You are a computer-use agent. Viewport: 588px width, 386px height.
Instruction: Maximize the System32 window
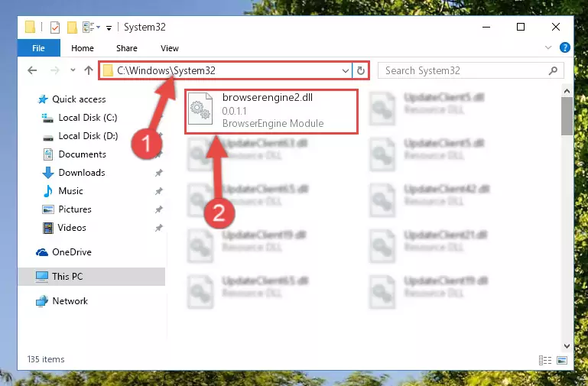[521, 27]
